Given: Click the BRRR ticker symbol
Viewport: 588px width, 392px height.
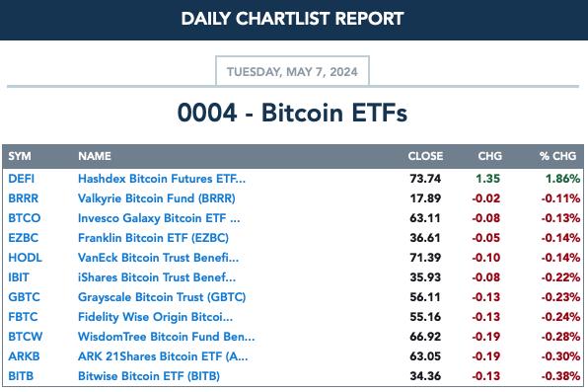Looking at the screenshot, I should pos(24,198).
